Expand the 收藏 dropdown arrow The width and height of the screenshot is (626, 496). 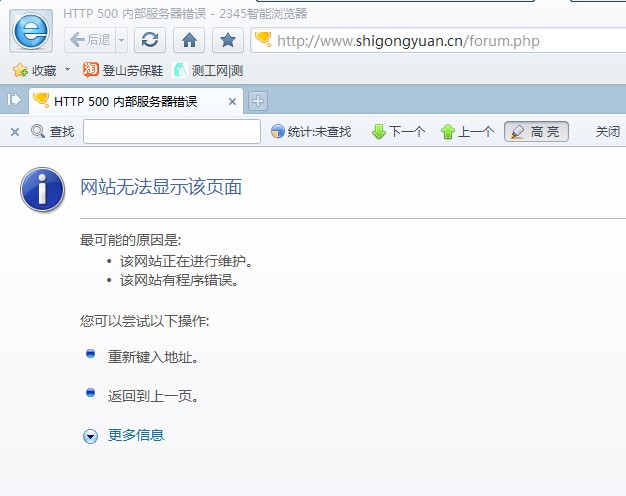[x=67, y=69]
